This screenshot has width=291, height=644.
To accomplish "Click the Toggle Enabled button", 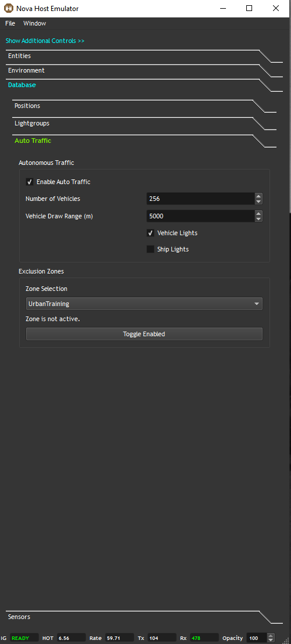I will click(x=144, y=334).
